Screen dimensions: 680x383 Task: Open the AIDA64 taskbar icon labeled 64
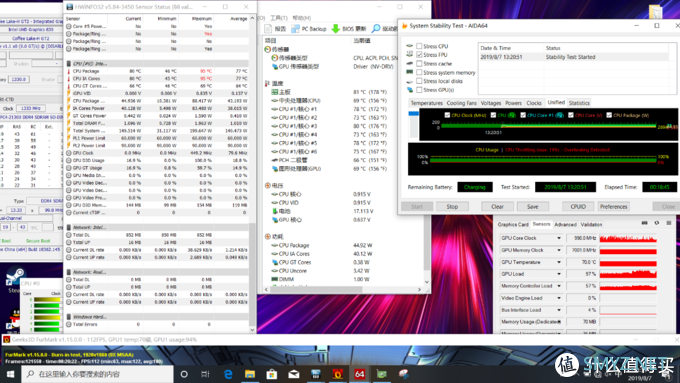point(360,374)
